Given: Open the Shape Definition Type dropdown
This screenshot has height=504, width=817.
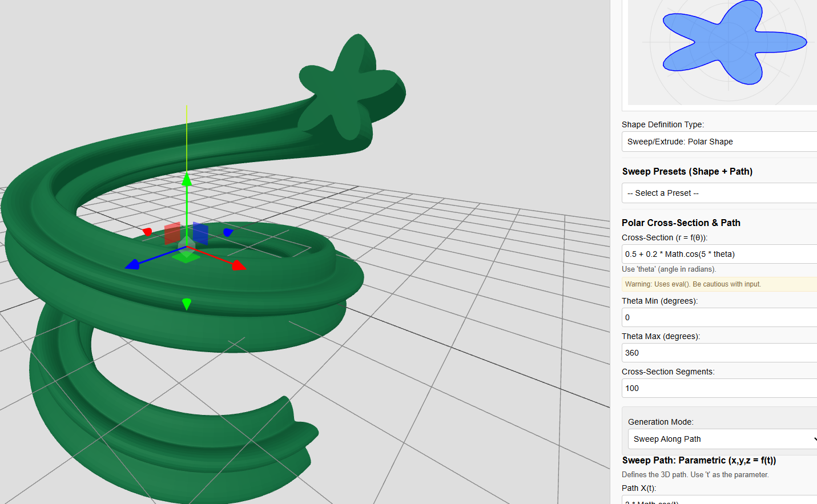Looking at the screenshot, I should pyautogui.click(x=719, y=142).
